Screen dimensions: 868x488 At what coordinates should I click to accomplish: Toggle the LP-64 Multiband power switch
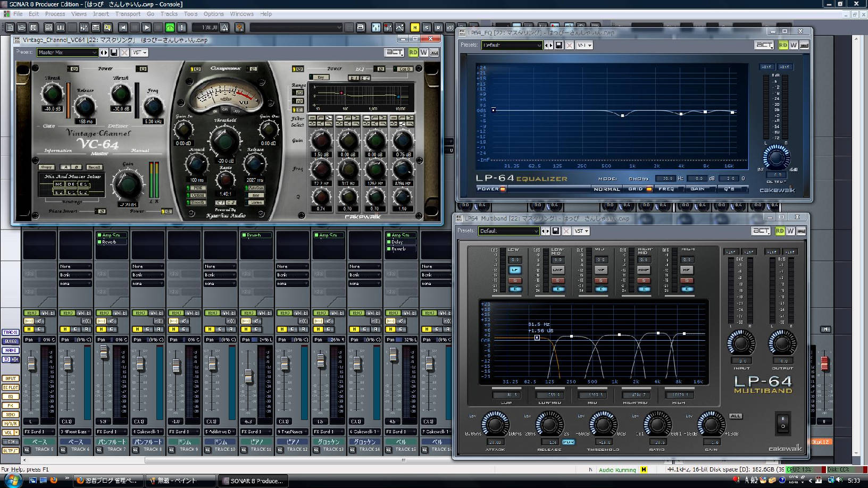782,423
